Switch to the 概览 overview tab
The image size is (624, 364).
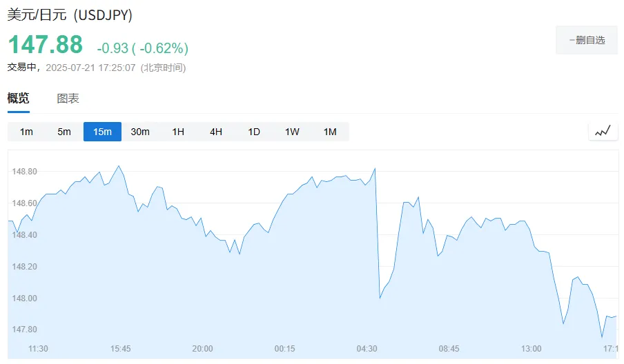pyautogui.click(x=19, y=98)
